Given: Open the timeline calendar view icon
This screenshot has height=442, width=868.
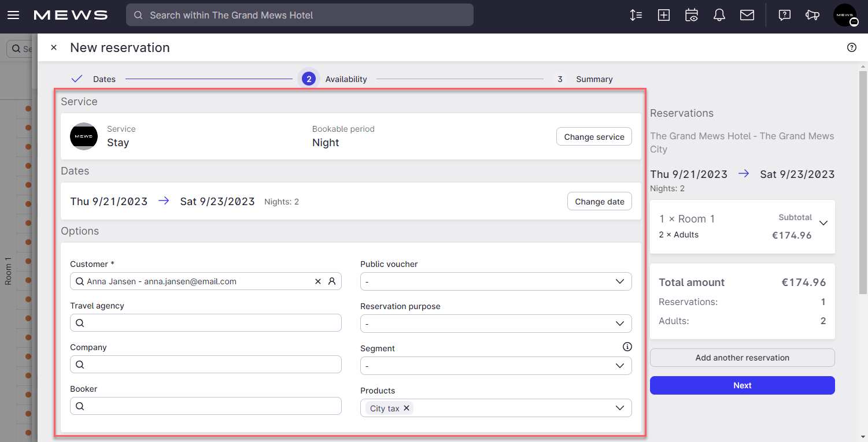Looking at the screenshot, I should (691, 15).
